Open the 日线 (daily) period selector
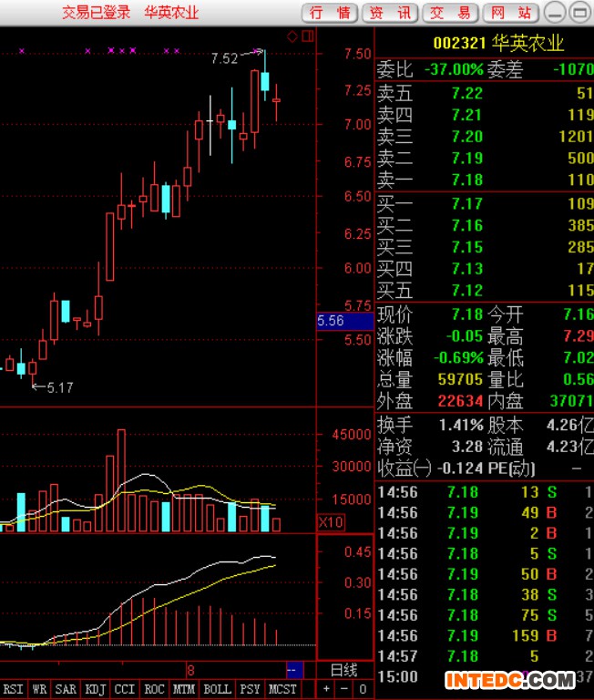Screen dimensions: 594x700 [343, 670]
